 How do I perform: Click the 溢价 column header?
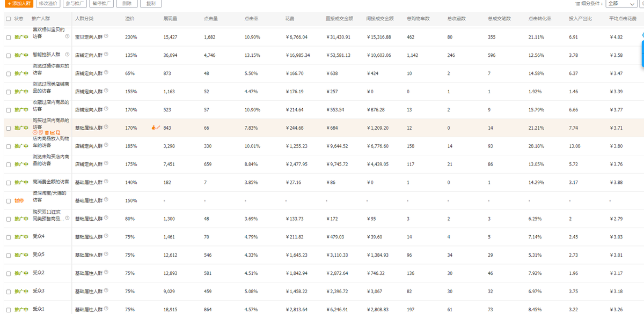tap(129, 19)
